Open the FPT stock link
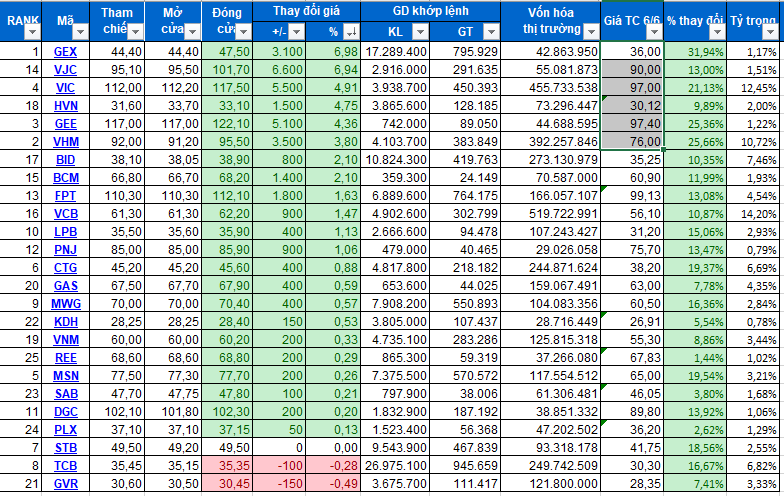Viewport: 784px width, 496px height. click(66, 196)
